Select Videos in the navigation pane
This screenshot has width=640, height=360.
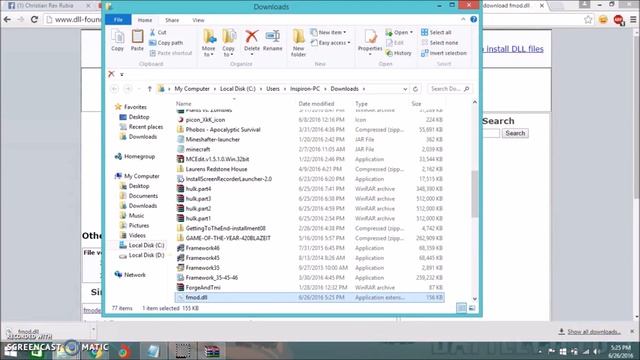(x=133, y=236)
